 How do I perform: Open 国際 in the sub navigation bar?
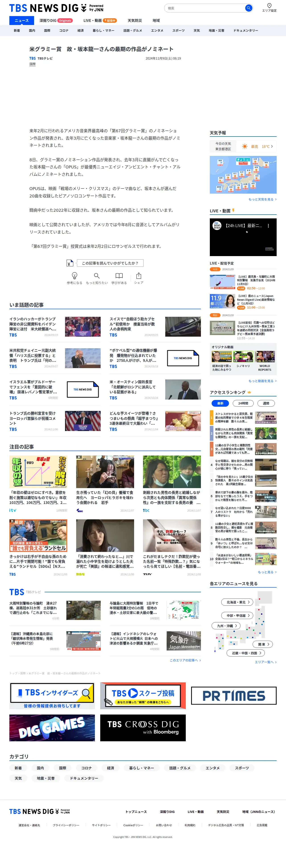pyautogui.click(x=47, y=31)
